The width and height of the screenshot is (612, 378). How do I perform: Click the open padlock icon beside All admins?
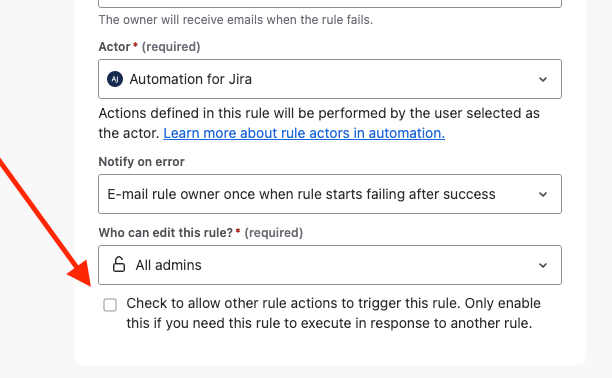(x=119, y=264)
